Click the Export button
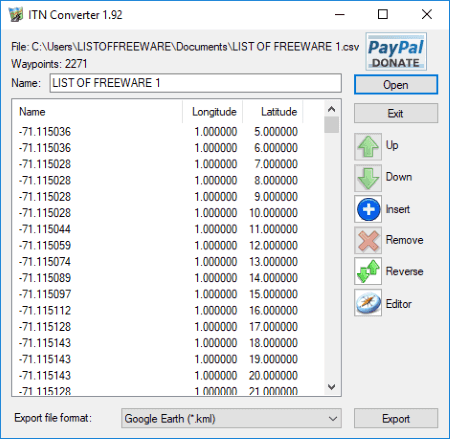 (x=396, y=418)
